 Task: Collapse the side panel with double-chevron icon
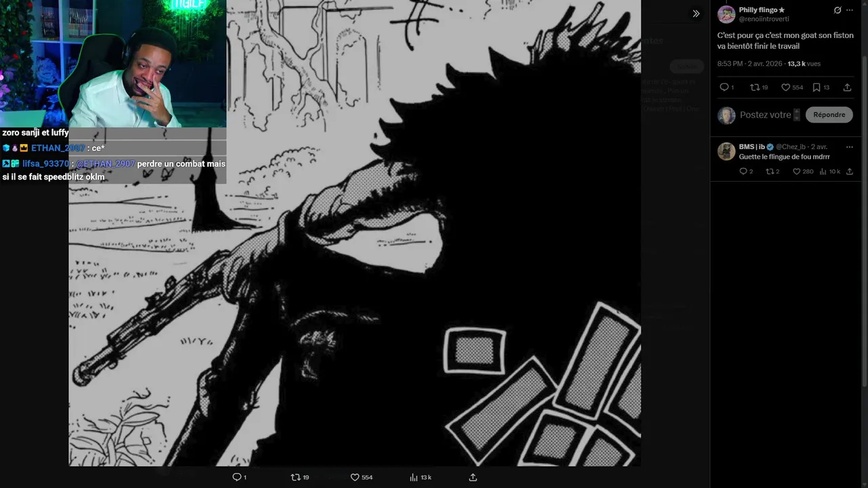(x=696, y=14)
